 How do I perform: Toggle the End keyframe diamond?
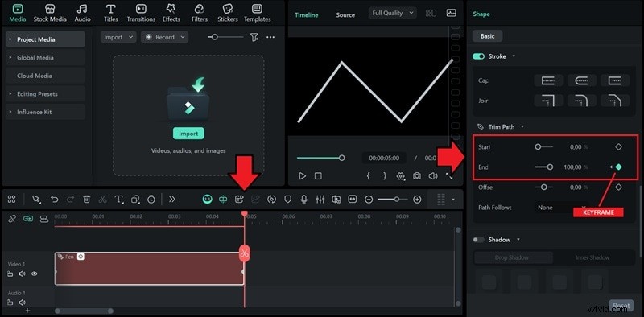(x=619, y=167)
